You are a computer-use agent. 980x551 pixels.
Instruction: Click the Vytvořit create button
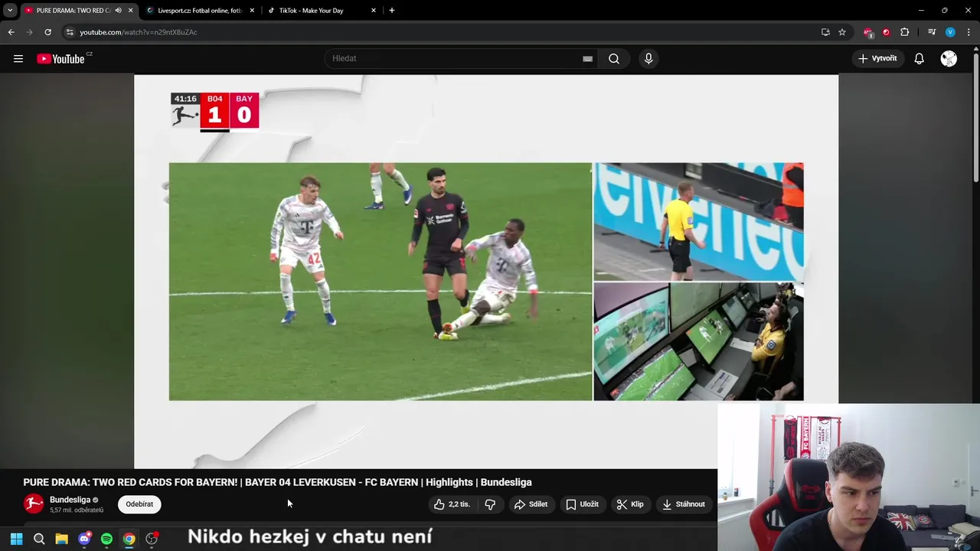877,59
